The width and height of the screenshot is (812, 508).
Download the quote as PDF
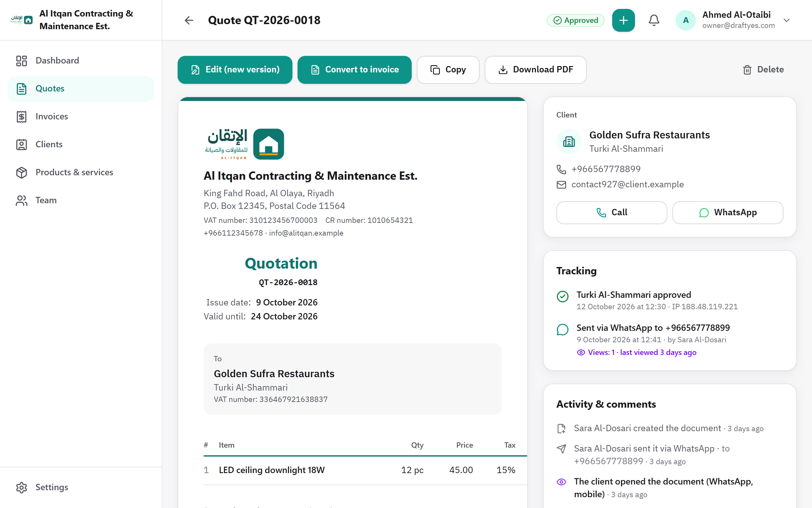coord(535,70)
